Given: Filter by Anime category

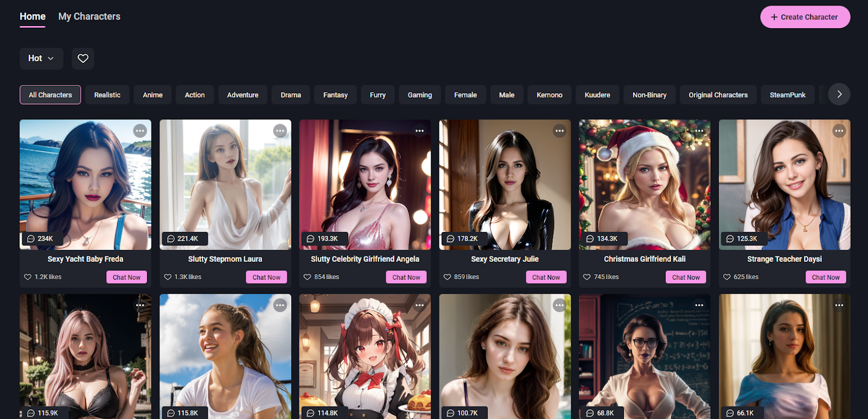Looking at the screenshot, I should [x=152, y=95].
